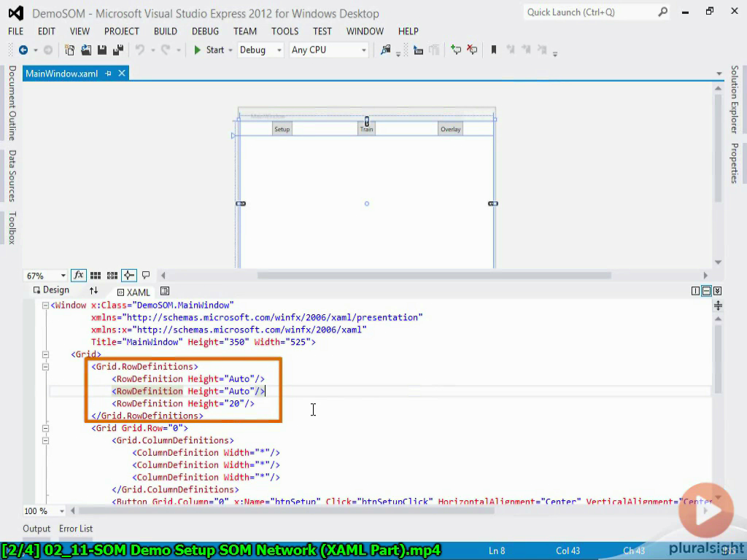The width and height of the screenshot is (747, 560).
Task: Toggle the fx effects button in designer
Action: [x=79, y=275]
